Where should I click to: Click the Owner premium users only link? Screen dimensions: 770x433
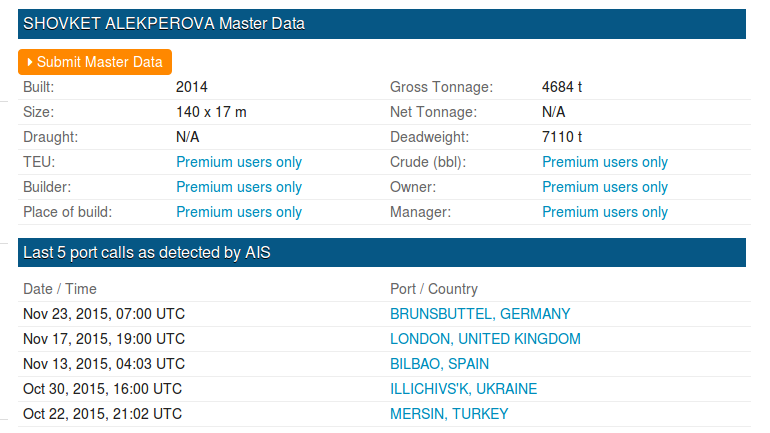[x=605, y=187]
